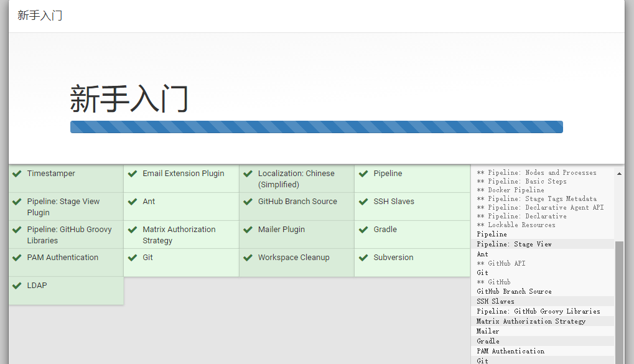Select the GitHub Branch Source plugin label
The image size is (634, 364).
click(x=297, y=202)
